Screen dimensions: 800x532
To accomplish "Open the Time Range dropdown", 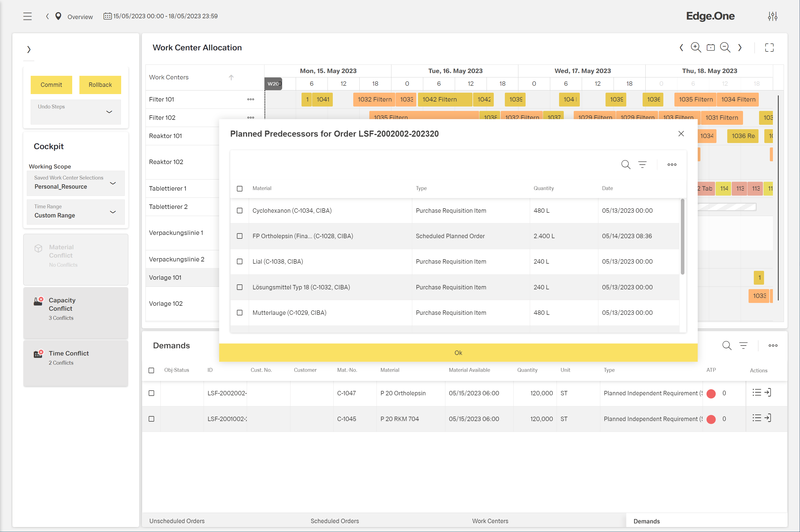I will click(x=76, y=212).
